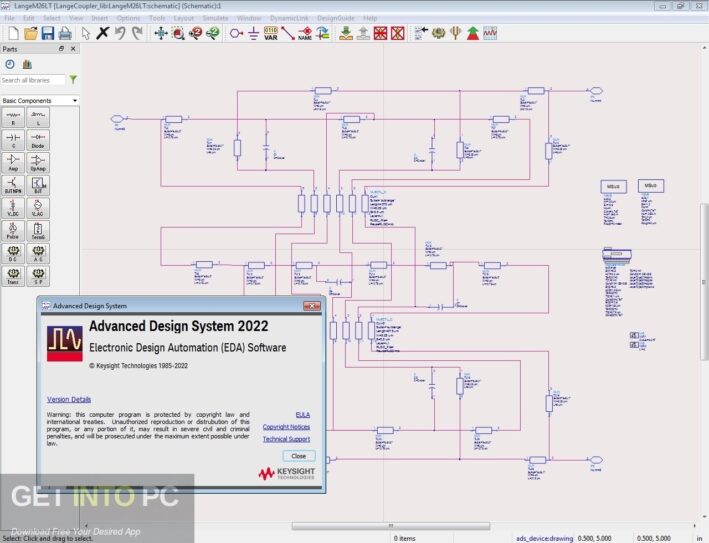Zoom out by two green icon

(213, 33)
